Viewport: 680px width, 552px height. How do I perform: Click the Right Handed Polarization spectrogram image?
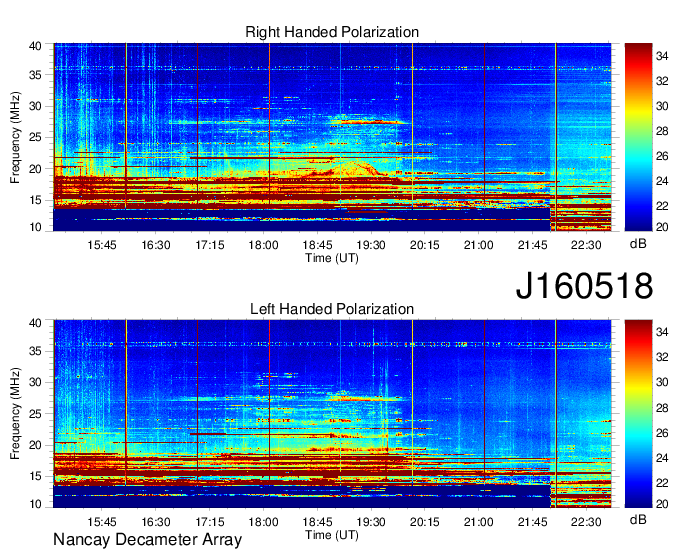(x=332, y=137)
